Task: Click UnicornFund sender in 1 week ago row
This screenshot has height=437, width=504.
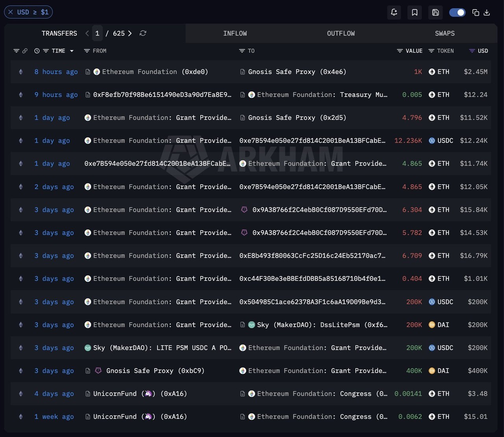Action: (140, 417)
